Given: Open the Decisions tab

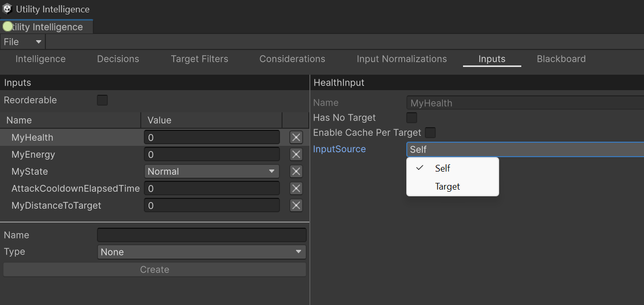Looking at the screenshot, I should (118, 59).
